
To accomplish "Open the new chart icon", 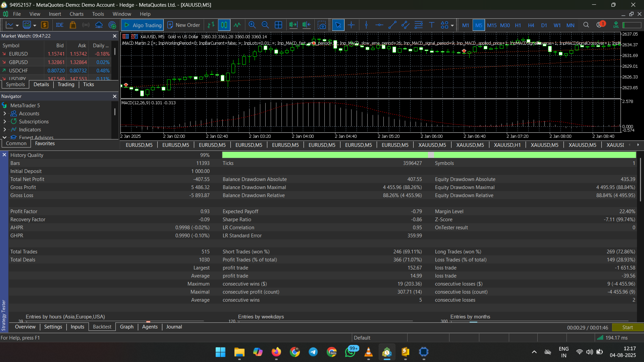I will 10,25.
